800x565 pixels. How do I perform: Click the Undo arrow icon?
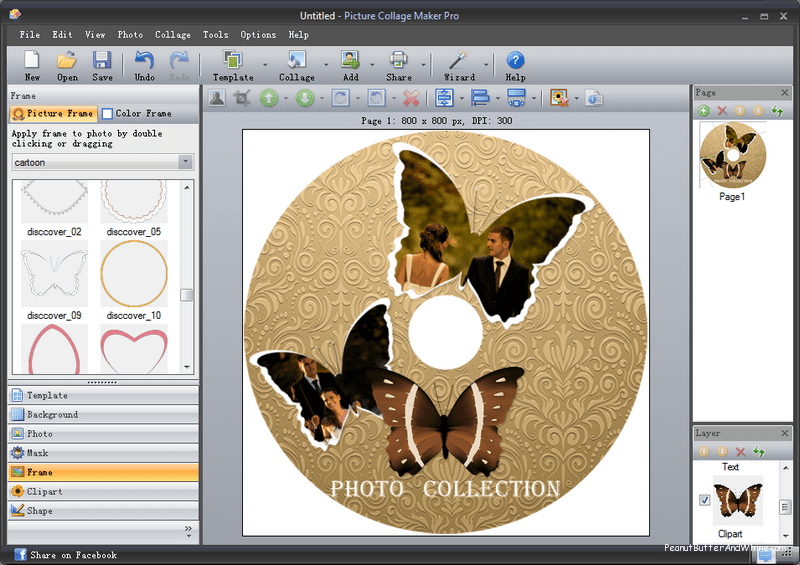pyautogui.click(x=144, y=60)
